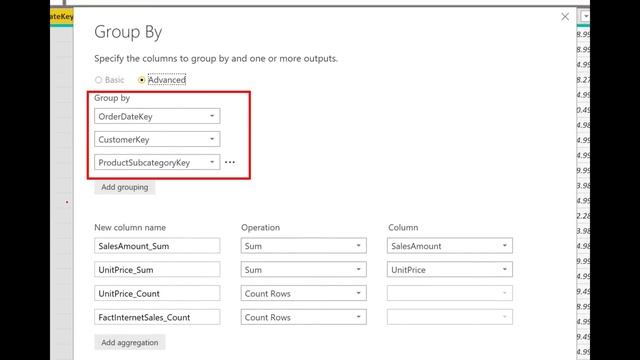Screen dimensions: 640x360
Task: Click the Group By dialog title
Action: 128,32
